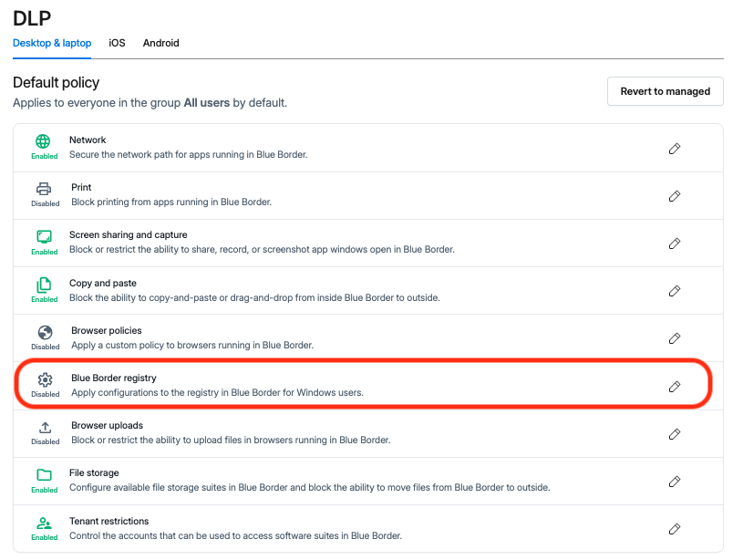
Task: Select the Copy and paste row title
Action: coord(103,283)
